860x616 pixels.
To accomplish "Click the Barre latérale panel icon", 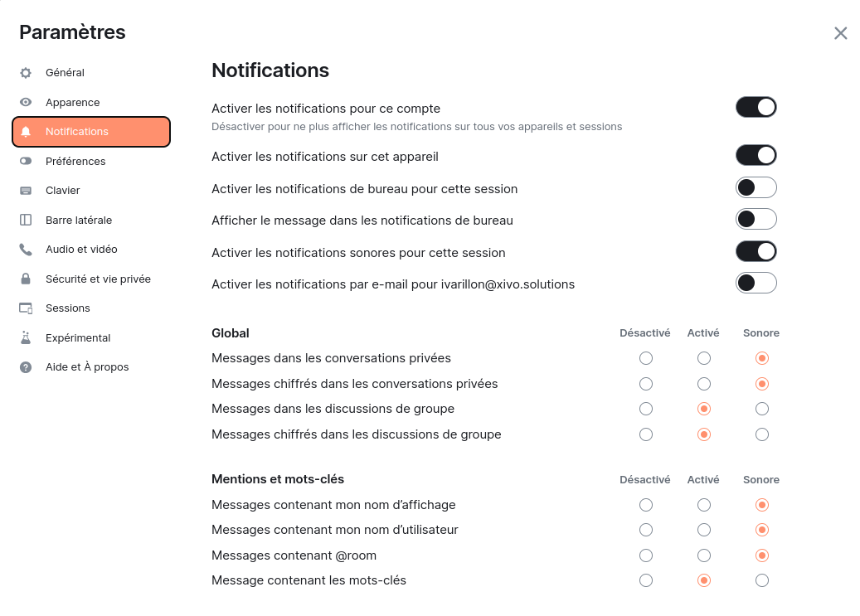I will pos(26,221).
